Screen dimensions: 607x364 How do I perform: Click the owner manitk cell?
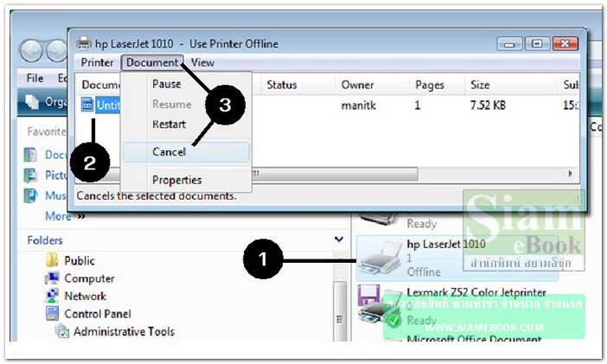point(359,105)
